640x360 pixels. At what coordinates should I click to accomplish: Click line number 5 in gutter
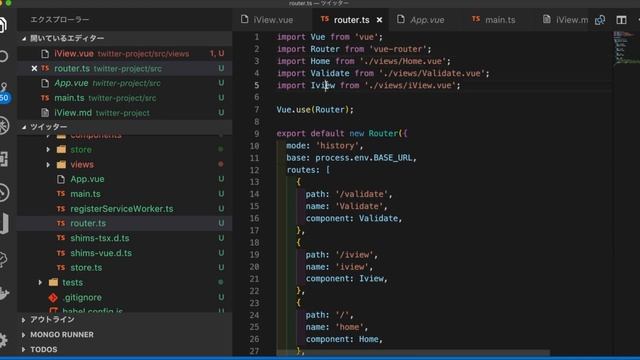tap(256, 85)
